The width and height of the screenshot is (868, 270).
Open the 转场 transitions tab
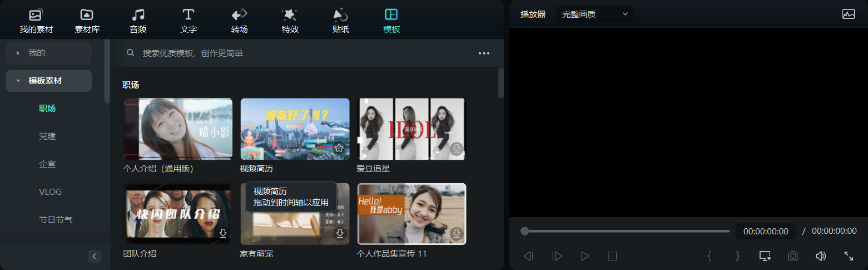coord(239,21)
